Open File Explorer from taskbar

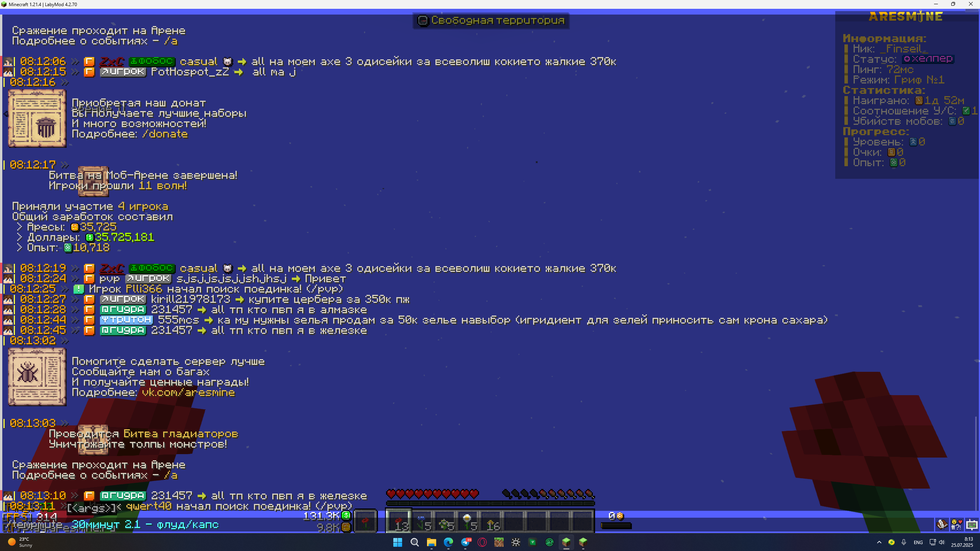tap(431, 542)
